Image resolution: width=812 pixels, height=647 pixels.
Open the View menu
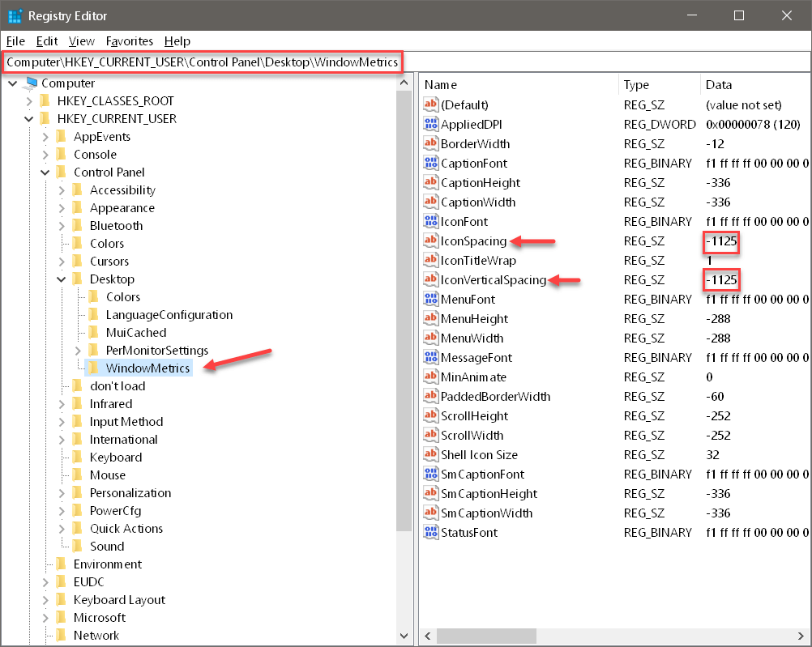pyautogui.click(x=82, y=40)
